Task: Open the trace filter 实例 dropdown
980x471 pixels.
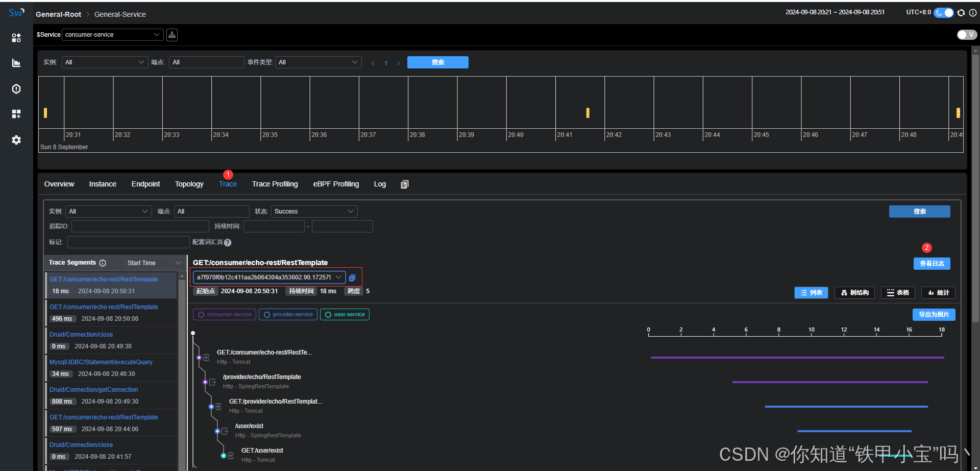Action: pos(109,211)
